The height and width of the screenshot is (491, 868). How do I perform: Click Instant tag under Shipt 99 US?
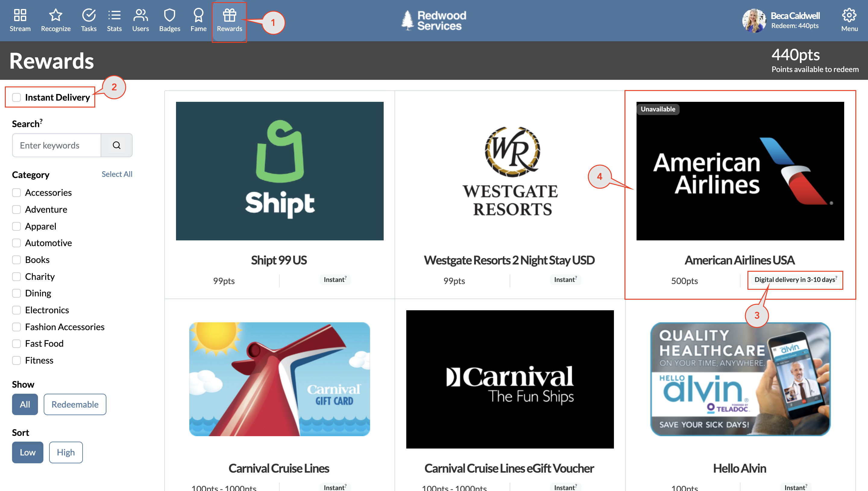(335, 280)
